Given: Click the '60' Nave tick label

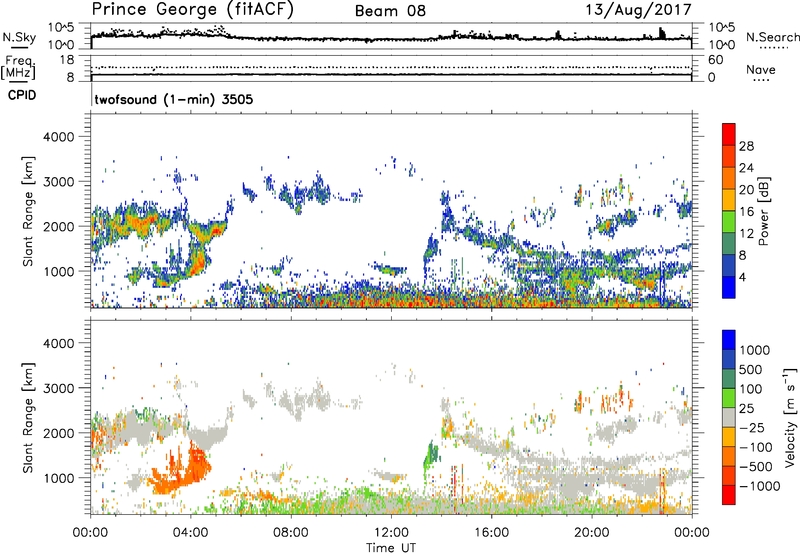Looking at the screenshot, I should [x=715, y=60].
